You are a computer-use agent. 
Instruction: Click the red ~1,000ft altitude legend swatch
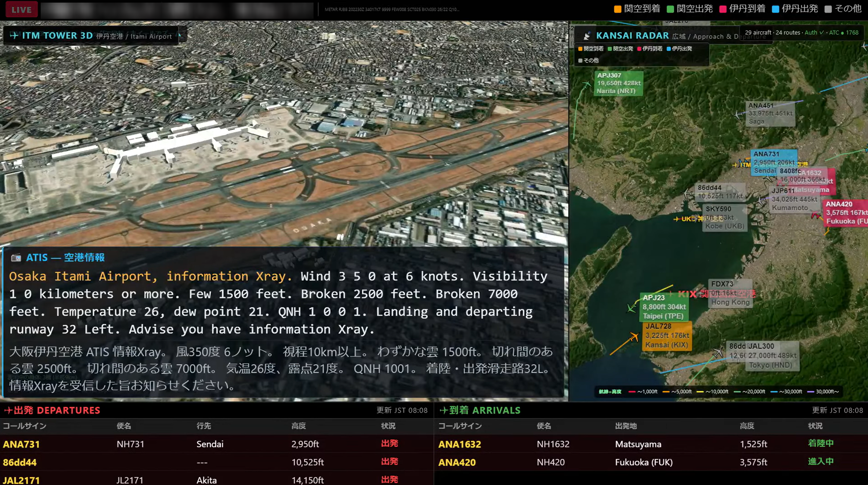point(632,391)
